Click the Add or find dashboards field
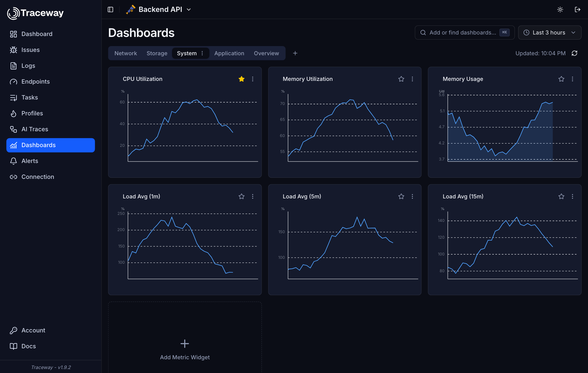The height and width of the screenshot is (373, 588). click(x=465, y=32)
